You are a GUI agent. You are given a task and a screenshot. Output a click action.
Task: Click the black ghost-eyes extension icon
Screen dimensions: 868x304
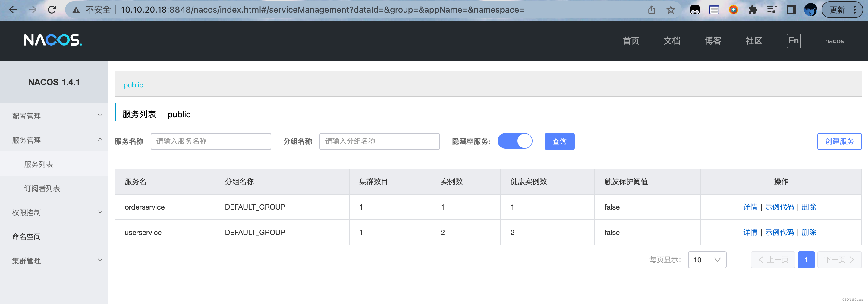[695, 10]
